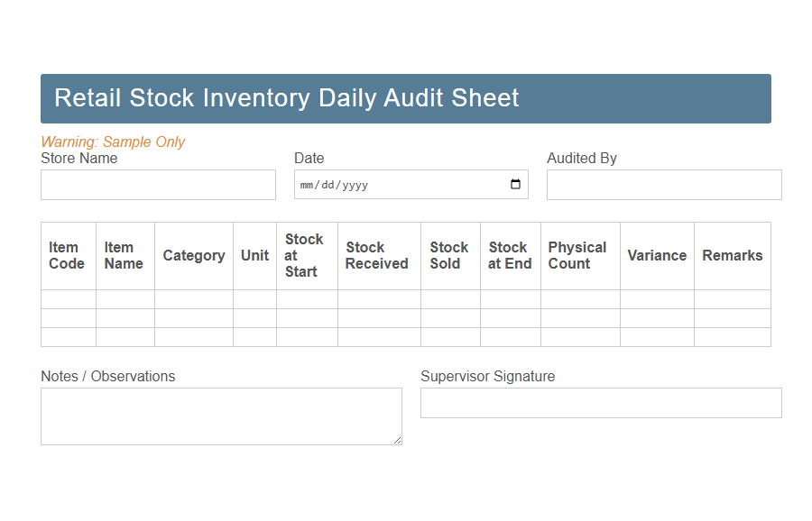Screen dimensions: 812x521
Task: Select the first Item Name cell
Action: tap(125, 298)
